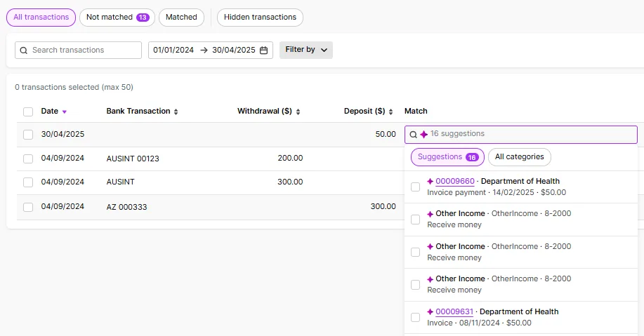
Task: Click the magnifier icon in the Match field
Action: [414, 135]
